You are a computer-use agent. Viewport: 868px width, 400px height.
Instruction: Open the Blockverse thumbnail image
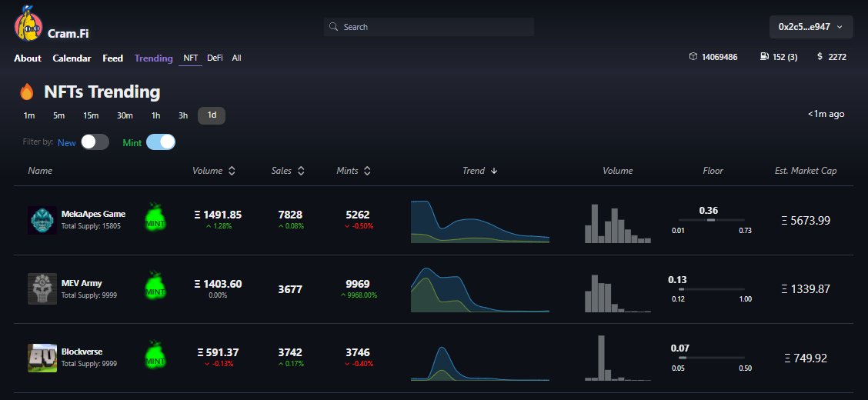pos(42,358)
